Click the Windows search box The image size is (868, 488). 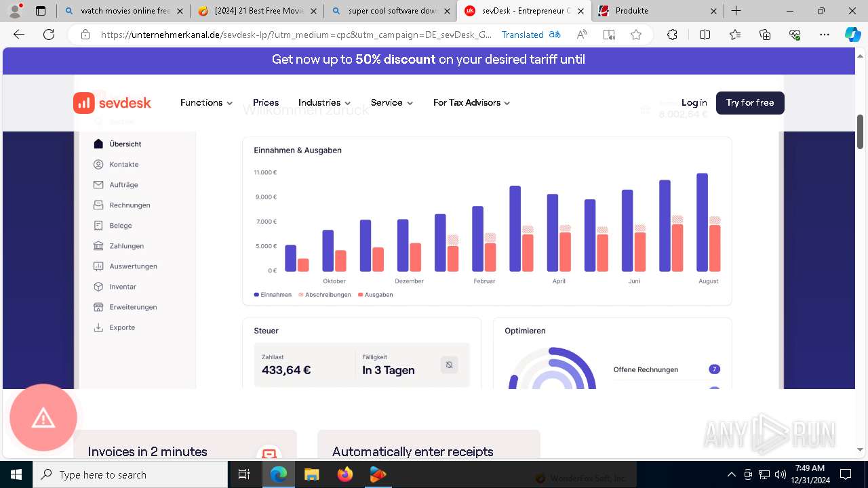point(130,474)
